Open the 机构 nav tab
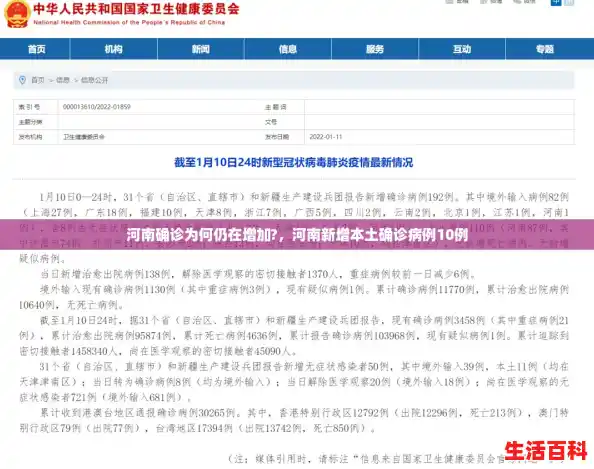Image resolution: width=594 pixels, height=469 pixels. [114, 49]
